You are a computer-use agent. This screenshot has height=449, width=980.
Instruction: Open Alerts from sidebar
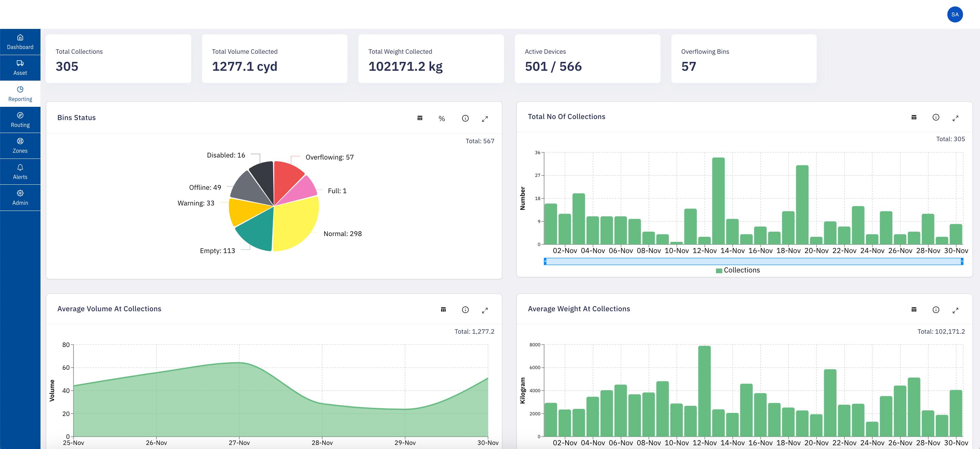[20, 172]
